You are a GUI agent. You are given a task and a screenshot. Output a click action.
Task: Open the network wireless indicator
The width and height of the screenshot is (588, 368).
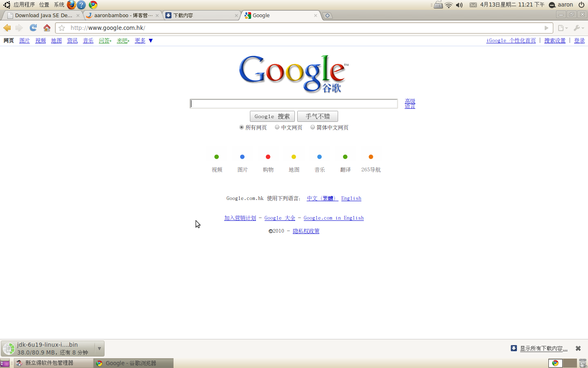[449, 5]
